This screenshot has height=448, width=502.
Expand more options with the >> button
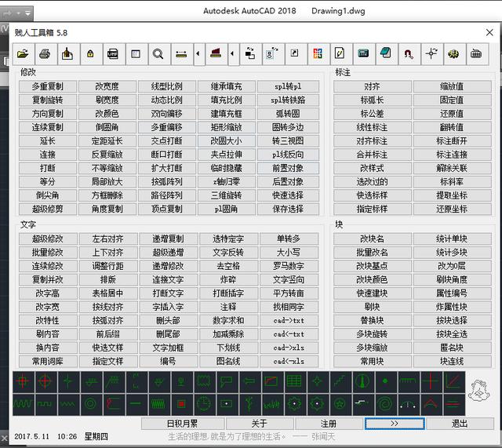tap(395, 424)
